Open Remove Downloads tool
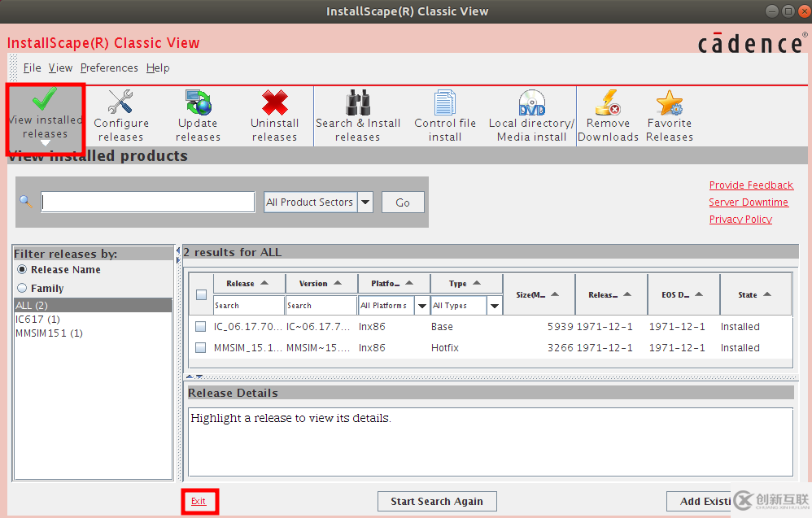The width and height of the screenshot is (812, 518). (x=608, y=116)
